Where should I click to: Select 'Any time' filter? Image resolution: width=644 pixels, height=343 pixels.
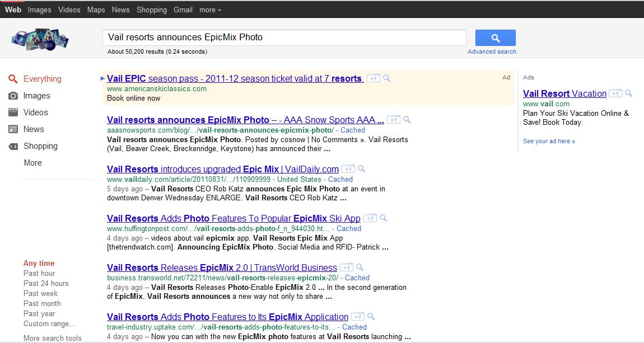tap(39, 264)
